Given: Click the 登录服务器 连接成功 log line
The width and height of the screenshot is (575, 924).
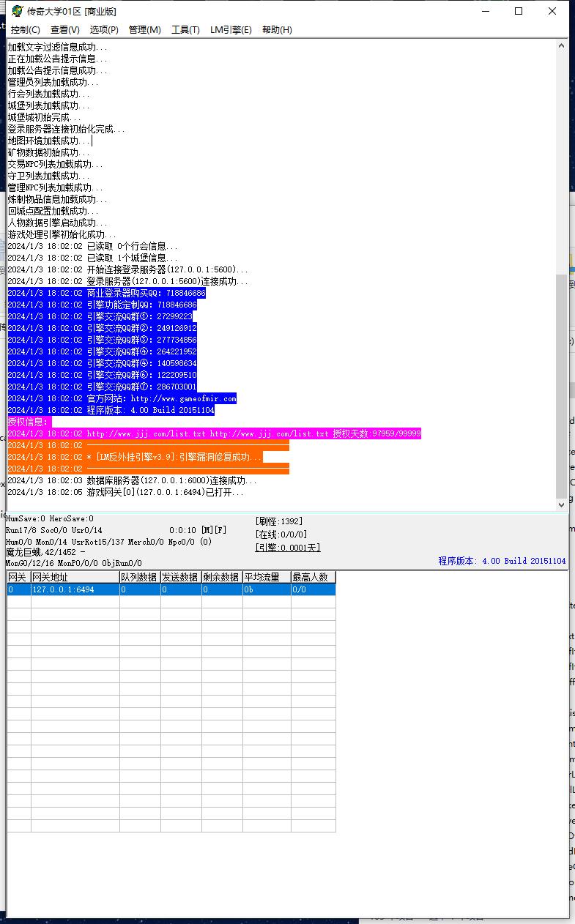Looking at the screenshot, I should [128, 282].
